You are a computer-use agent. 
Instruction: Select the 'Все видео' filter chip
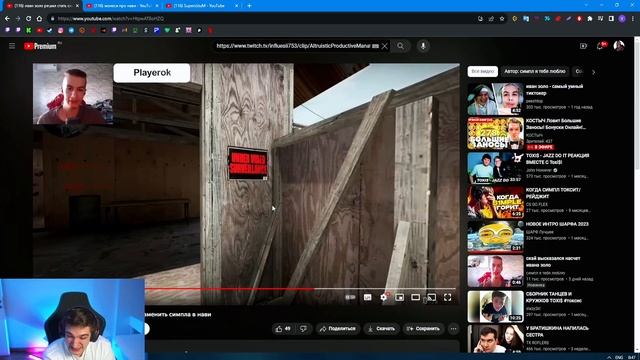[x=482, y=71]
